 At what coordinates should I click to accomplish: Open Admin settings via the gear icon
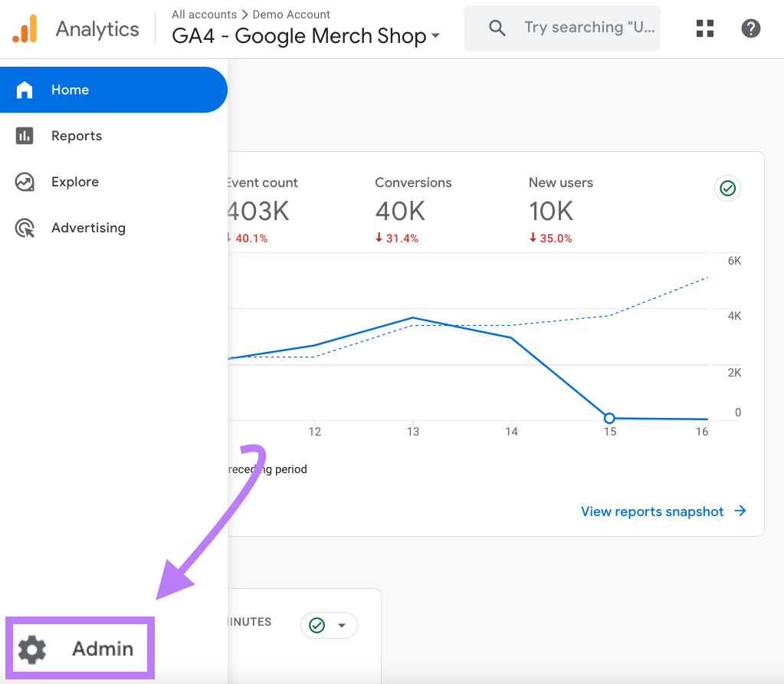32,648
